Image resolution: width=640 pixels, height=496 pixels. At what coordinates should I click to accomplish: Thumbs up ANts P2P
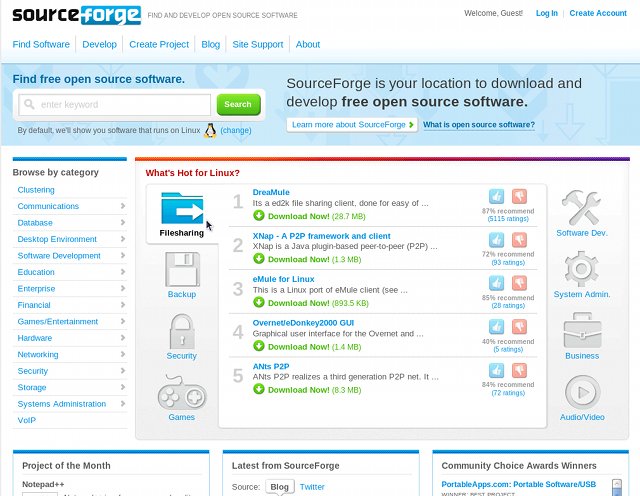click(x=496, y=371)
